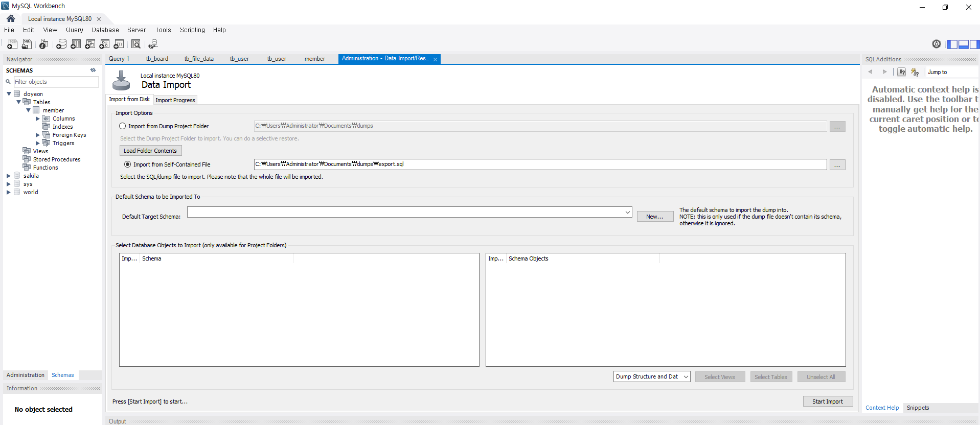The width and height of the screenshot is (980, 425).
Task: Create a new table icon
Action: (x=76, y=44)
